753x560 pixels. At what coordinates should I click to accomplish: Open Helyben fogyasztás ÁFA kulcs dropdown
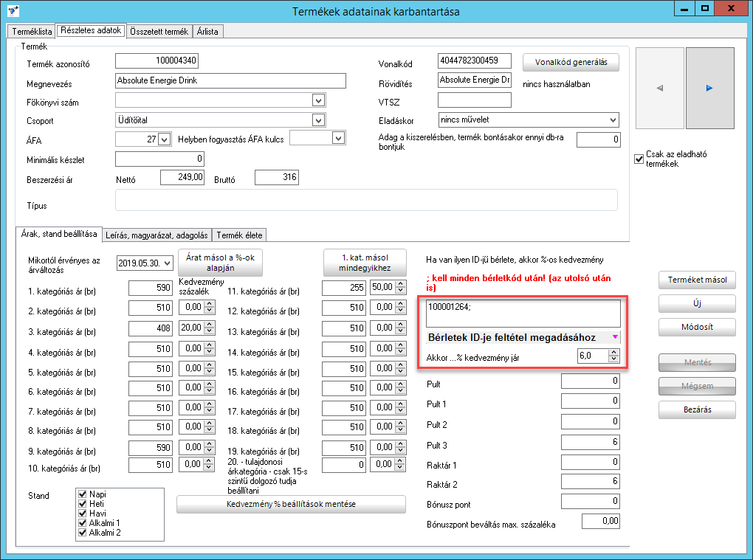point(339,138)
